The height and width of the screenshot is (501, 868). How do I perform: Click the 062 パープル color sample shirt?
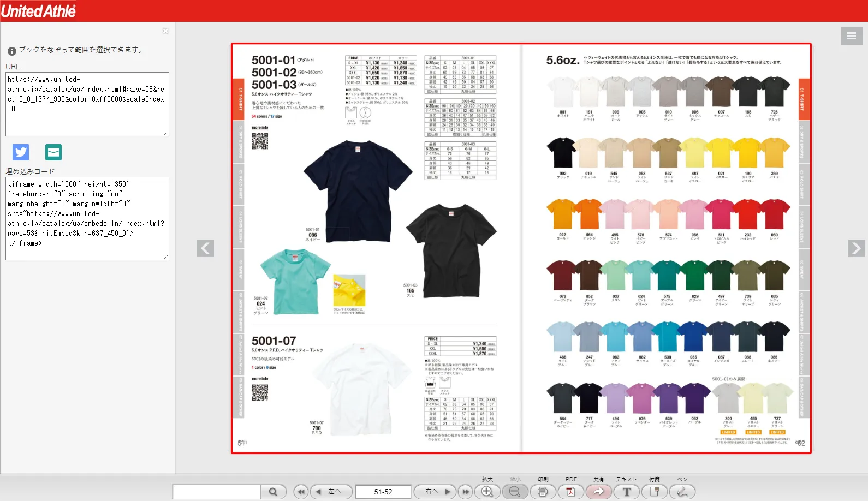click(x=694, y=398)
